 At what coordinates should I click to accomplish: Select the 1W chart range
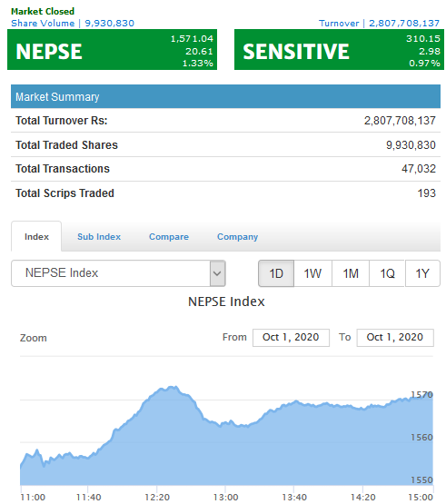312,273
